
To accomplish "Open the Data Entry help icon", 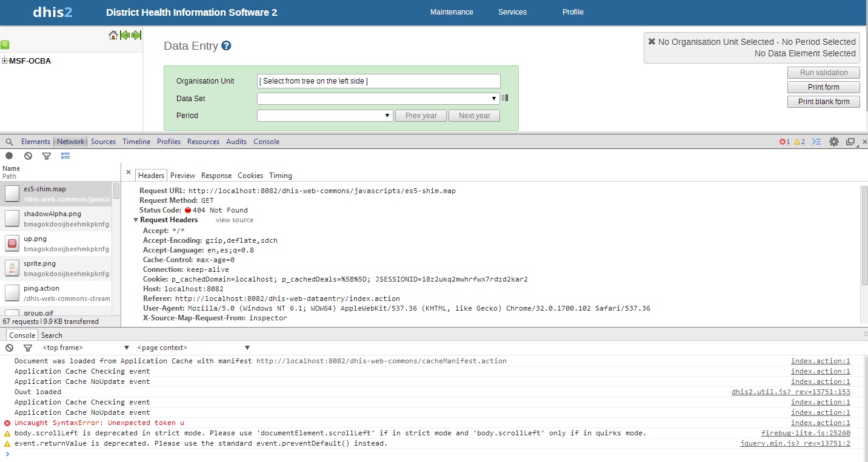I will click(226, 46).
